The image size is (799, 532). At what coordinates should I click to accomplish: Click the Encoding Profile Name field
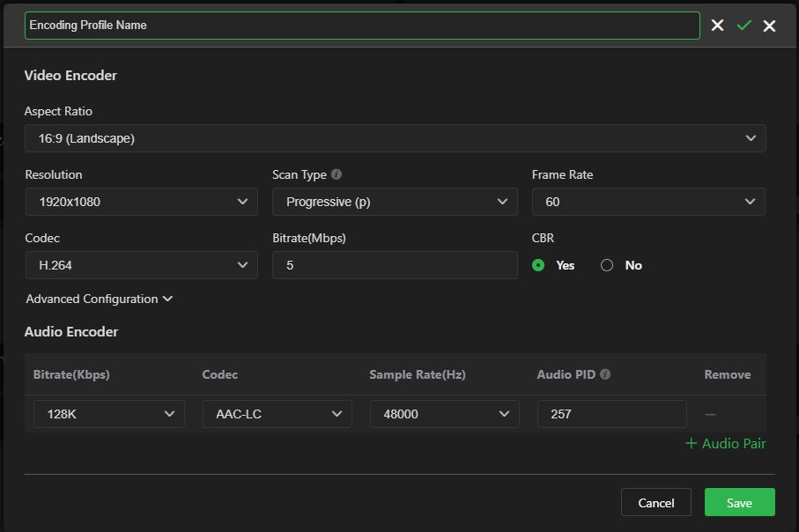(x=362, y=26)
